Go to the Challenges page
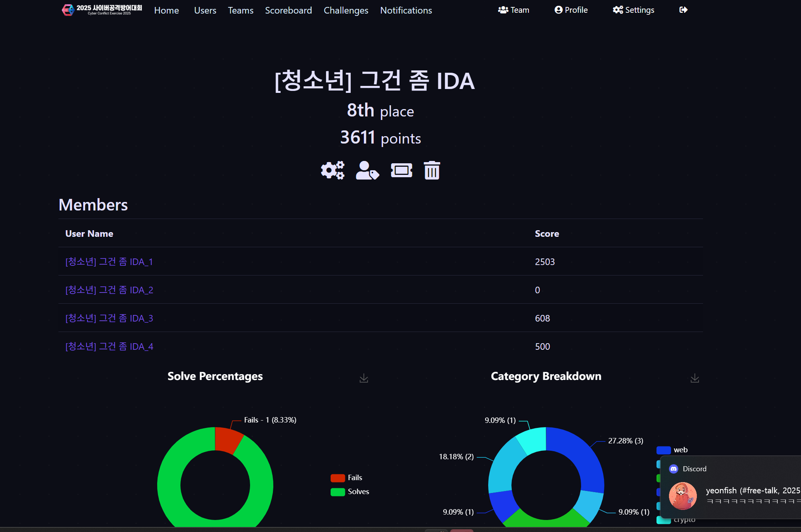This screenshot has width=801, height=532. coord(346,10)
